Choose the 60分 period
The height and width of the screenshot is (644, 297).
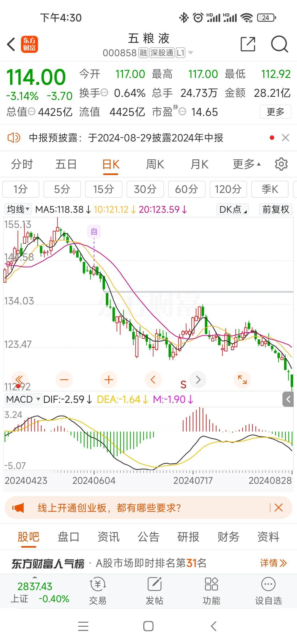coord(187,189)
